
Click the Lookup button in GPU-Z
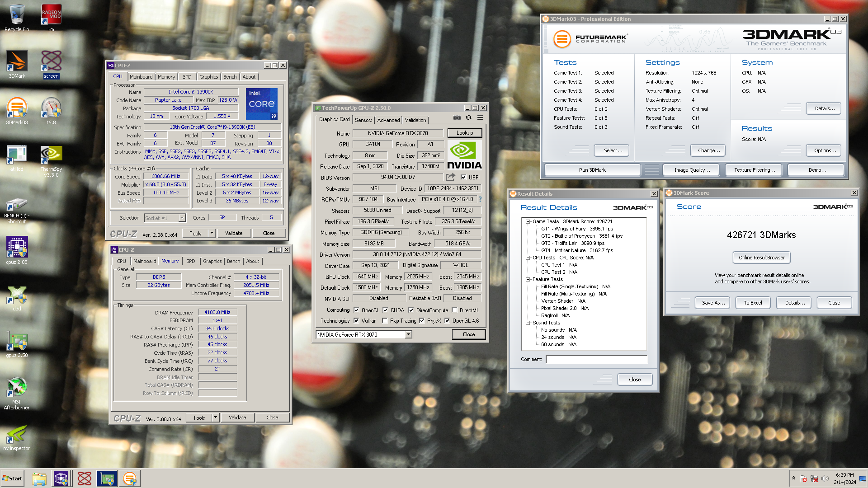[x=465, y=133]
